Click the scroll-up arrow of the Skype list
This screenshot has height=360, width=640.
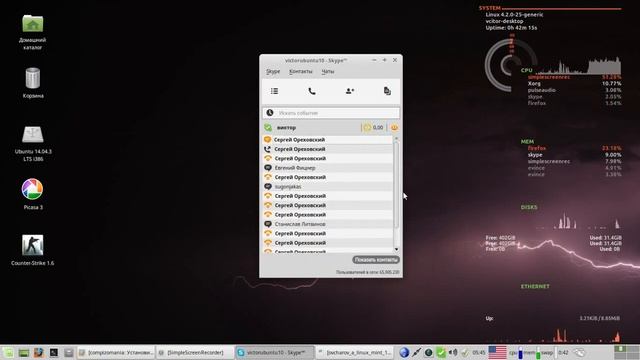[396, 139]
